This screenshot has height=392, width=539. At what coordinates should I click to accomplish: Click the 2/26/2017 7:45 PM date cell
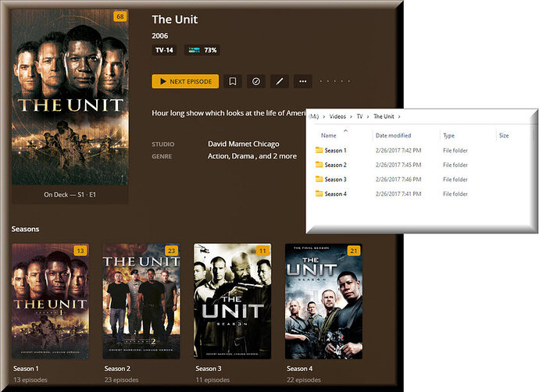click(398, 165)
